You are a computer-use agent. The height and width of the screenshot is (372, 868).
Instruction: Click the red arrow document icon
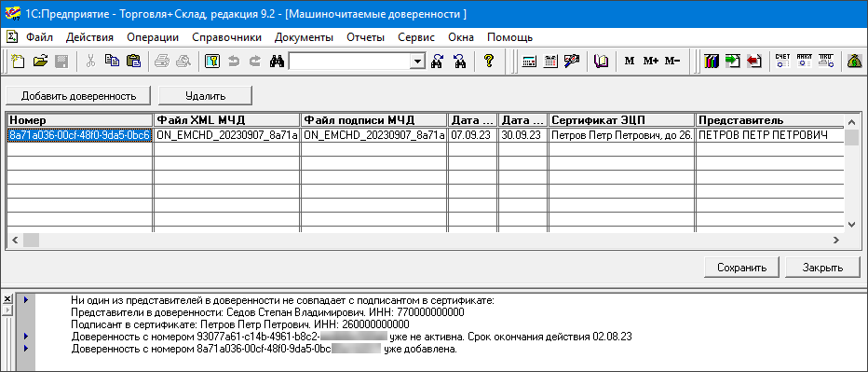[x=754, y=61]
